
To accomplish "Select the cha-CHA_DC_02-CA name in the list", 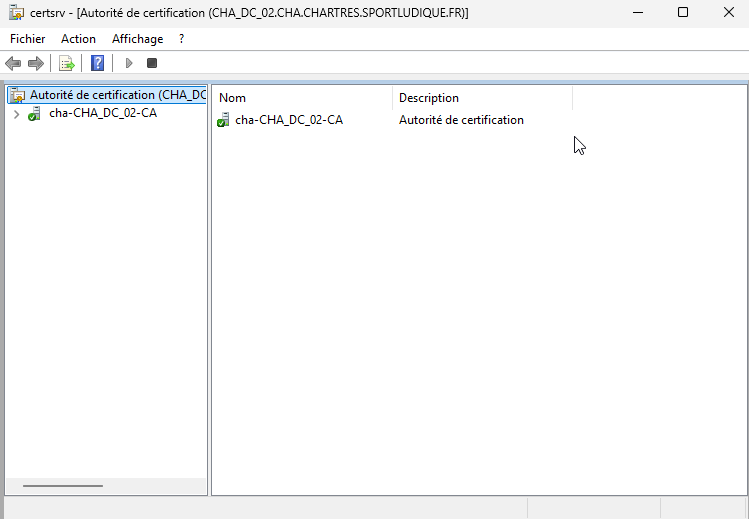I will tap(288, 120).
